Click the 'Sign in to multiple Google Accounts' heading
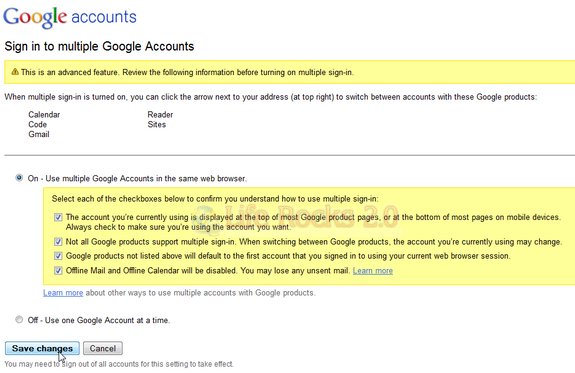 (x=99, y=46)
